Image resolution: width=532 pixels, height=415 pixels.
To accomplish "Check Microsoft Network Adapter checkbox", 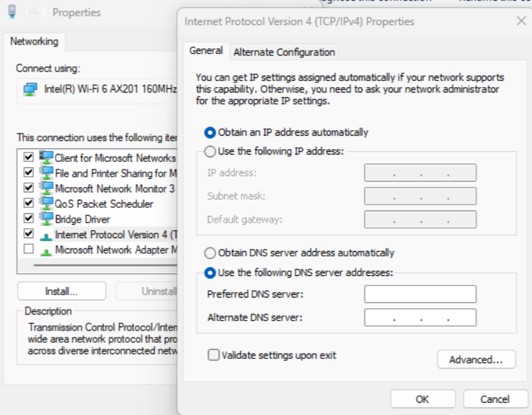I will click(28, 249).
